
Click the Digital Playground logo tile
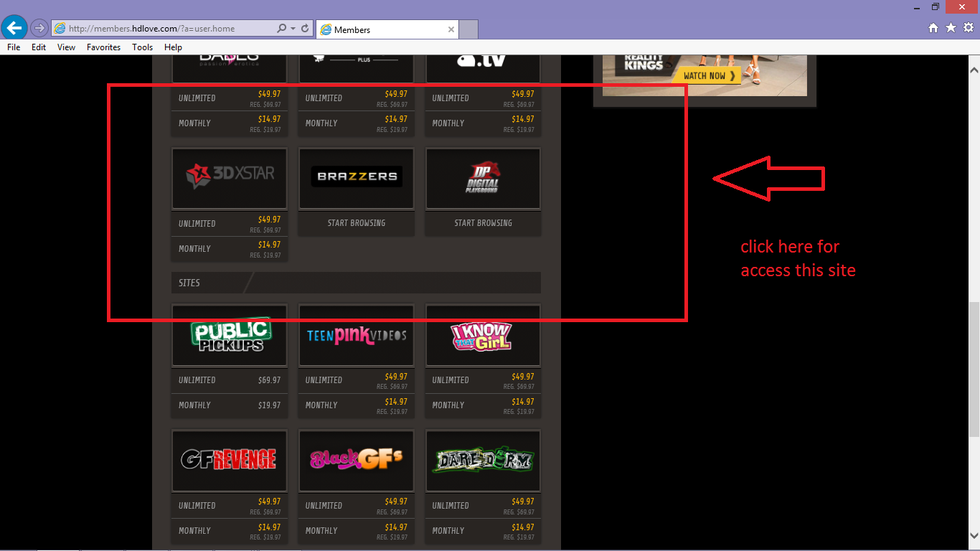tap(483, 179)
